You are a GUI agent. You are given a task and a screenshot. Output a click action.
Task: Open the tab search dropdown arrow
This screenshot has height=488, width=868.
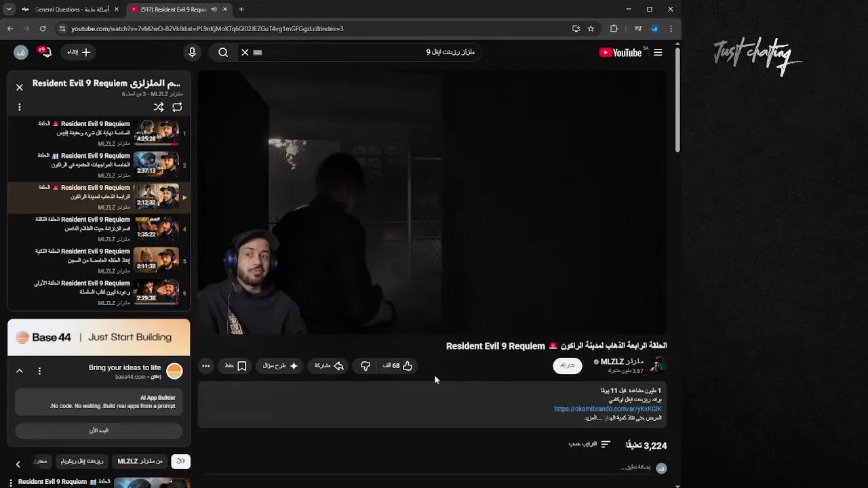9,9
